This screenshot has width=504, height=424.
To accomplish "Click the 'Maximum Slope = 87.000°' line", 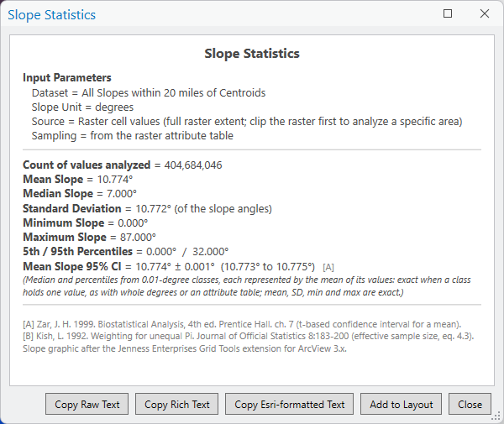I will click(x=89, y=238).
